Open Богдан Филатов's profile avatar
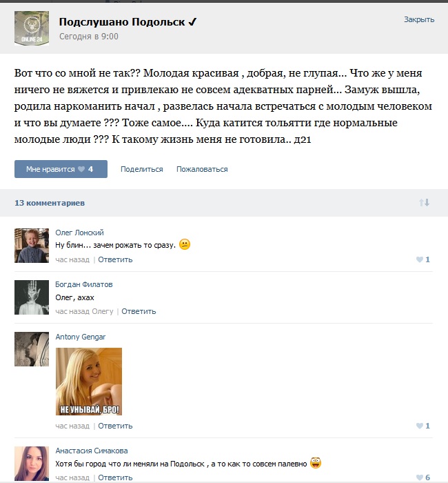This screenshot has height=483, width=448. tap(32, 297)
